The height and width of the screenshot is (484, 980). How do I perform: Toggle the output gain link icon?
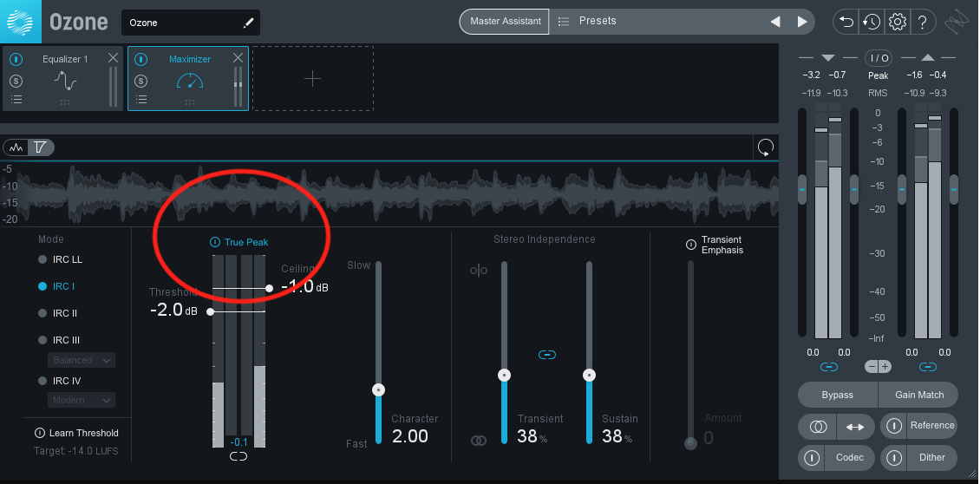(x=928, y=367)
